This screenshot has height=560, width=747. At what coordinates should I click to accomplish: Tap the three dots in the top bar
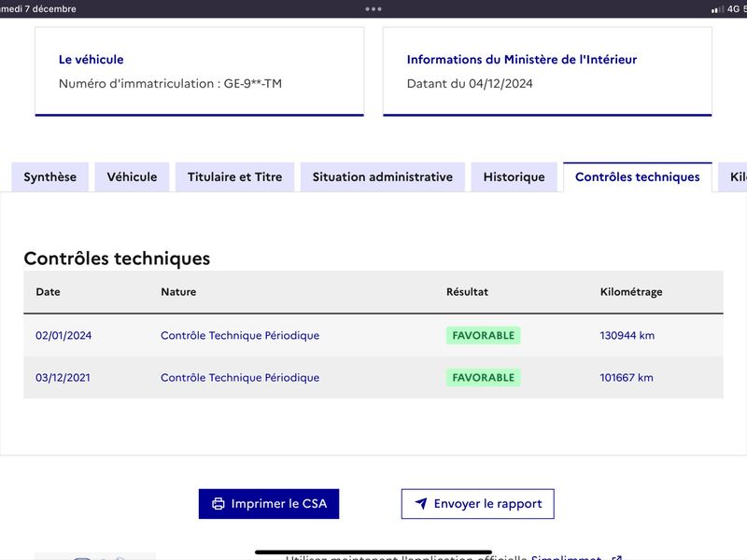tap(373, 9)
